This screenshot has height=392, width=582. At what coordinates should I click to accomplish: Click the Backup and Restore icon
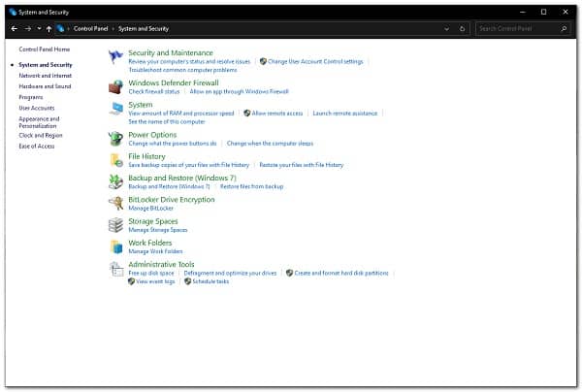(115, 181)
